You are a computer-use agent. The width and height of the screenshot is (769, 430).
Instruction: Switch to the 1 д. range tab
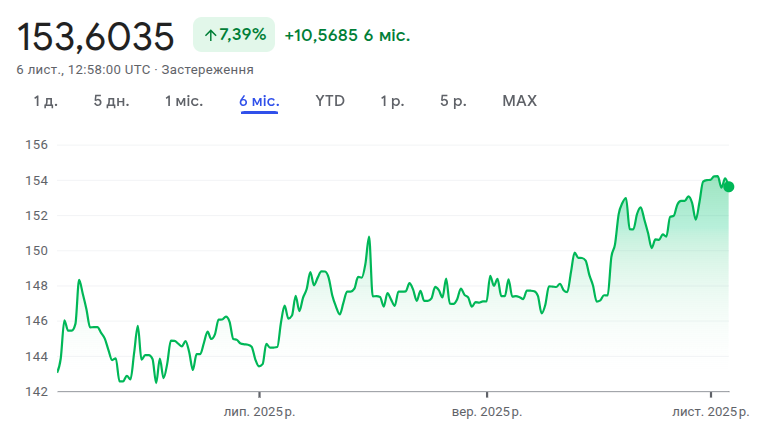pos(45,101)
